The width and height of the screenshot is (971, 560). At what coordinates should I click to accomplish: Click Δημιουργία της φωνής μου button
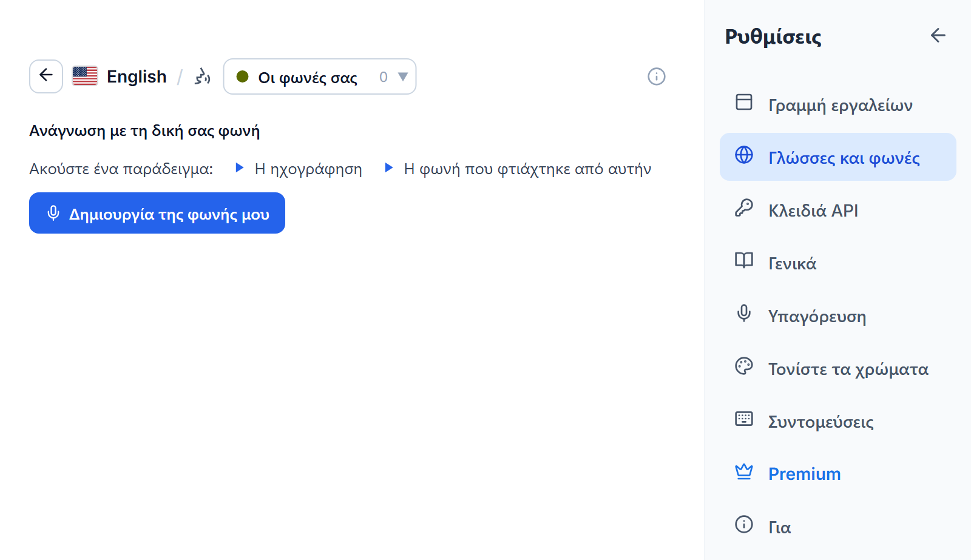[157, 213]
